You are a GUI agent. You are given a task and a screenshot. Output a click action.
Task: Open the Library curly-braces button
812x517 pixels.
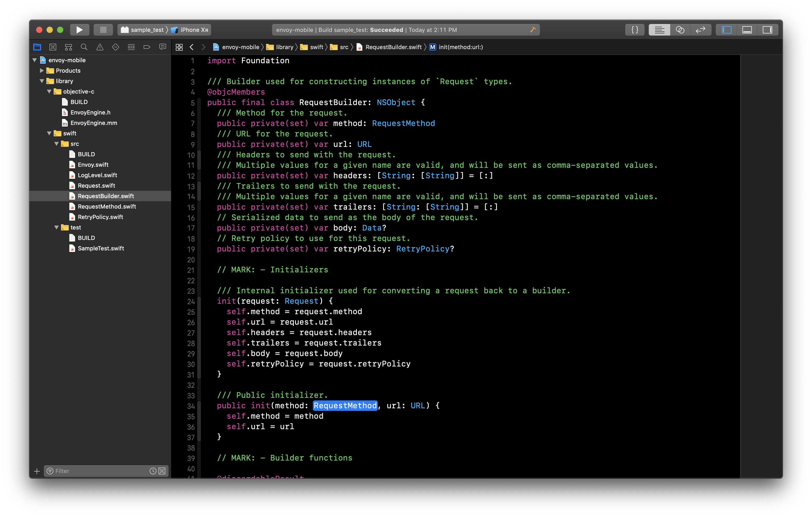634,30
